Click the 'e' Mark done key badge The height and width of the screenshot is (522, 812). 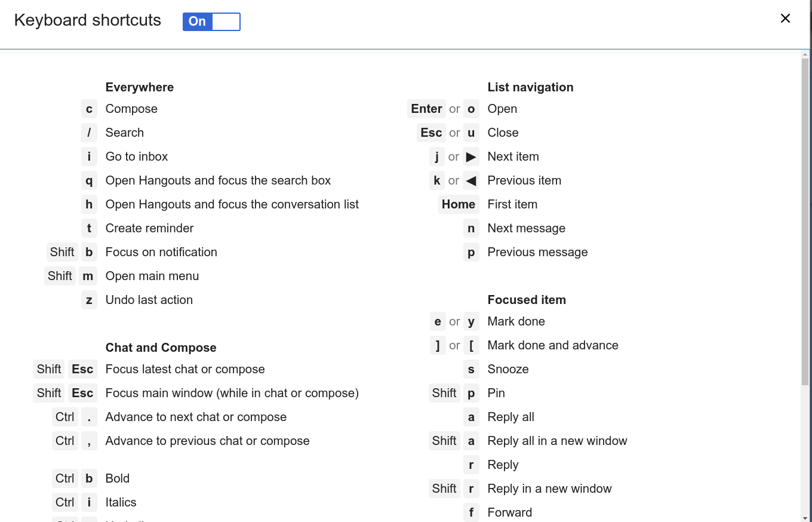[x=438, y=321]
